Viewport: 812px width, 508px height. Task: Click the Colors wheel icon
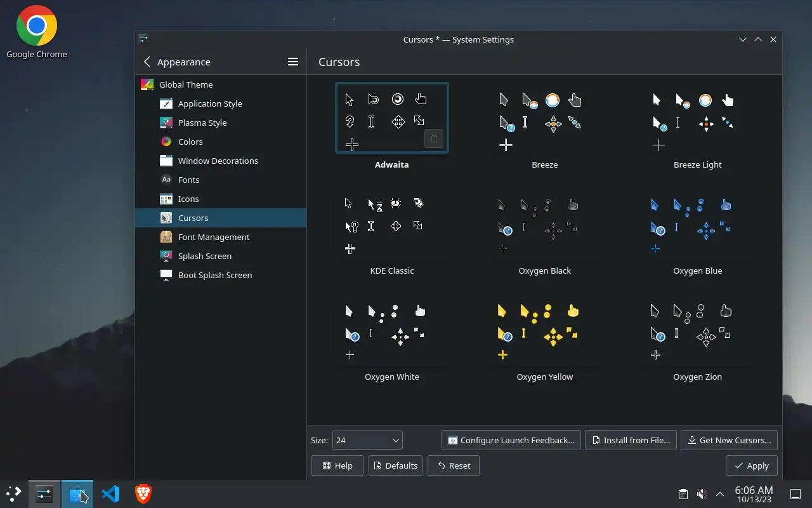[166, 142]
